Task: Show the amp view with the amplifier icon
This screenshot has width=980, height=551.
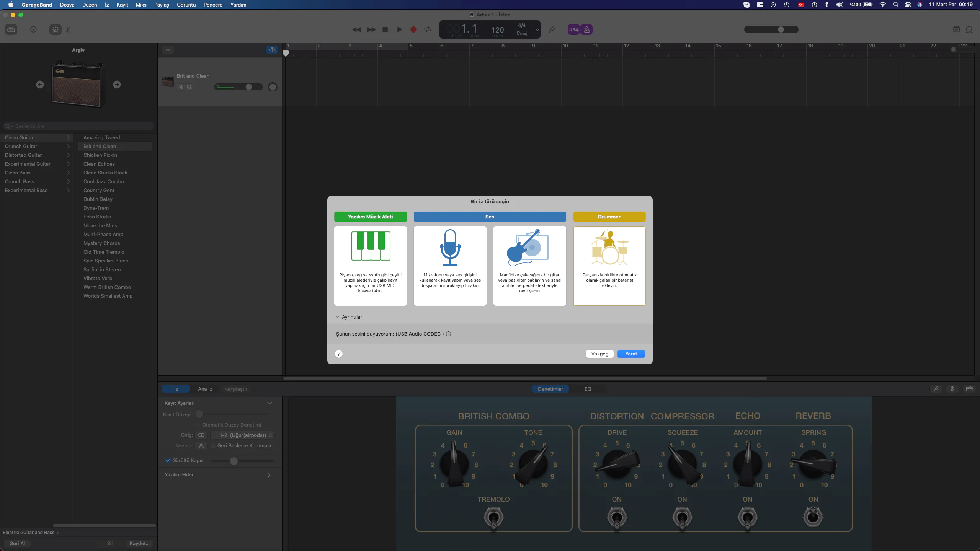Action: click(x=970, y=389)
